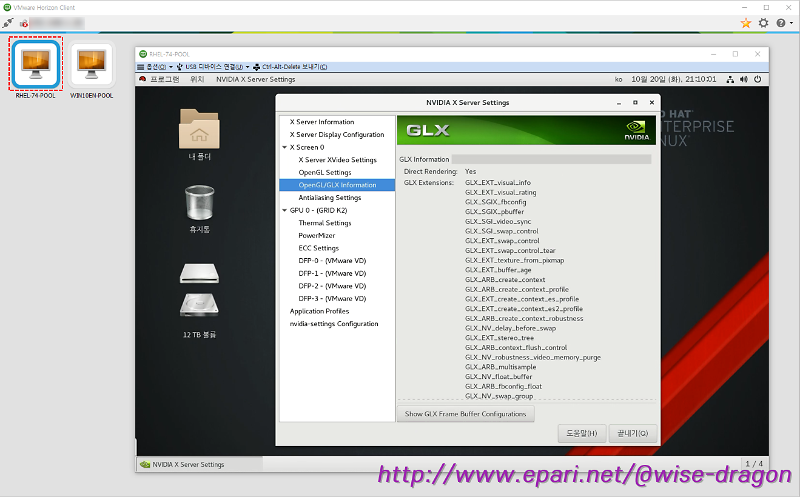Select Application Profiles
Image resolution: width=800 pixels, height=497 pixels.
click(x=319, y=311)
